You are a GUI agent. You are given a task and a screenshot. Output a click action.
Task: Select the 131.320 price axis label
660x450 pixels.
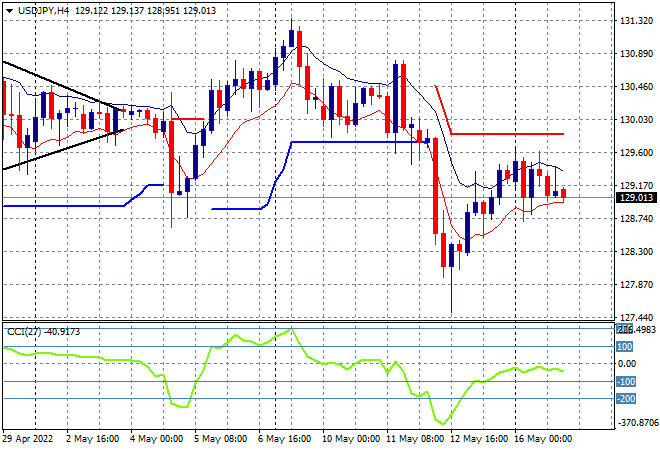(637, 21)
